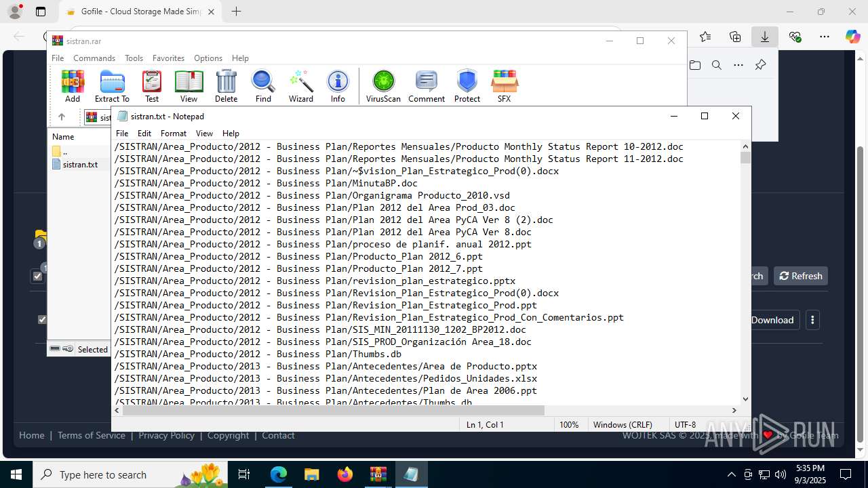Go up one folder level arrow in WinRAR
The image size is (868, 488).
[61, 117]
